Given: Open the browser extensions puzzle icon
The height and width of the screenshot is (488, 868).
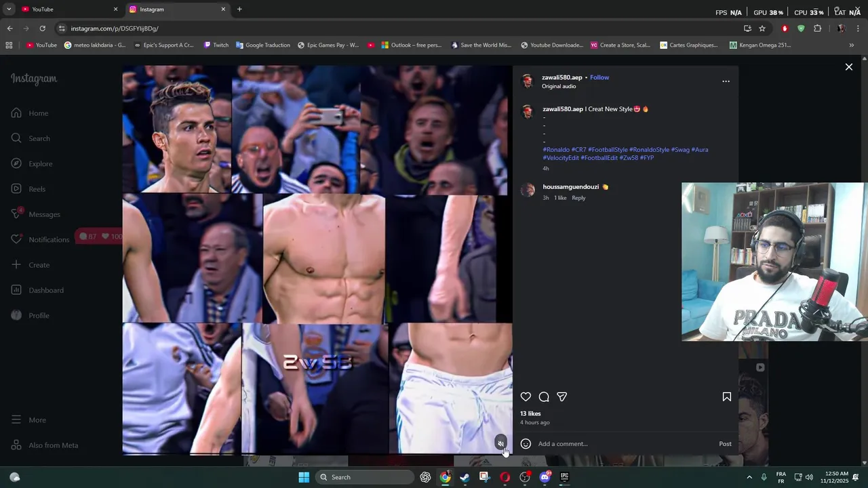Looking at the screenshot, I should tap(817, 28).
